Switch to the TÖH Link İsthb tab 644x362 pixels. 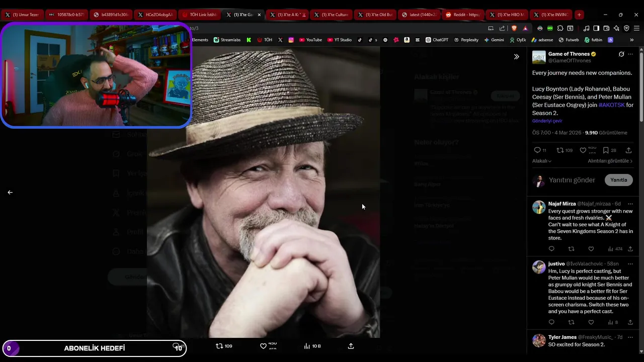coord(199,15)
